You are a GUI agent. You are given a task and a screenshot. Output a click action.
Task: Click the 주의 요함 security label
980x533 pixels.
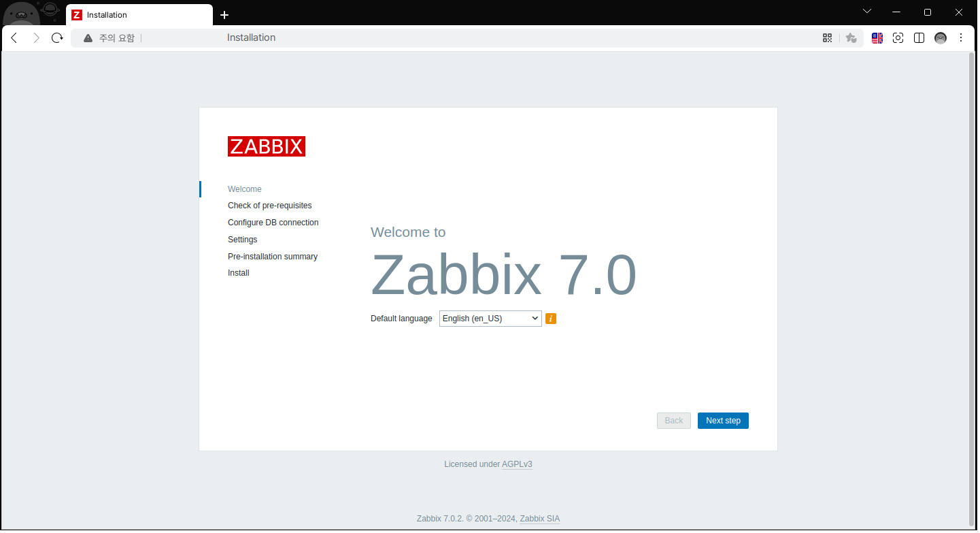[x=117, y=38]
